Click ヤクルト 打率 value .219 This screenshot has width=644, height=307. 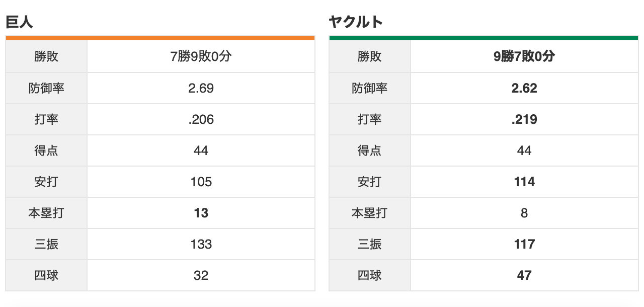tap(524, 120)
